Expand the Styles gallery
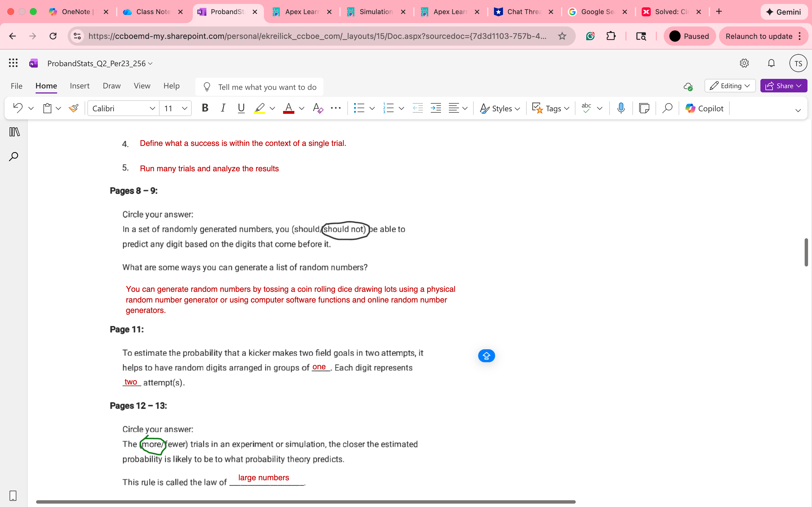 499,108
